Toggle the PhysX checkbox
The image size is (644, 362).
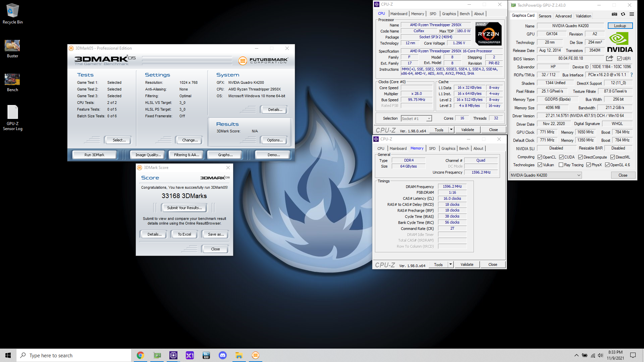588,165
